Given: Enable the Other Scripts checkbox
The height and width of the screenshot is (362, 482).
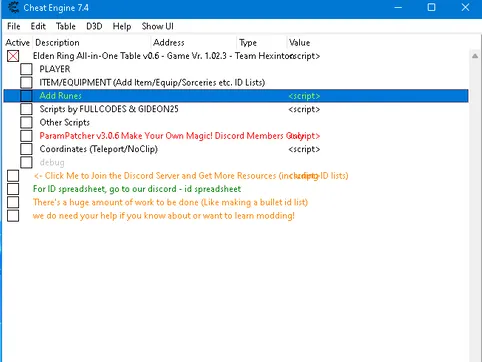Looking at the screenshot, I should (26, 122).
